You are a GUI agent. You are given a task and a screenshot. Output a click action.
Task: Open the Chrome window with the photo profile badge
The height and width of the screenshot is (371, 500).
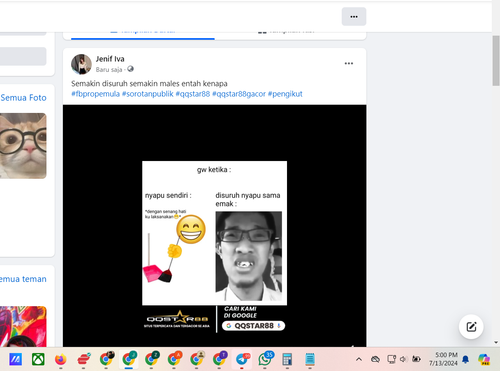tap(106, 359)
